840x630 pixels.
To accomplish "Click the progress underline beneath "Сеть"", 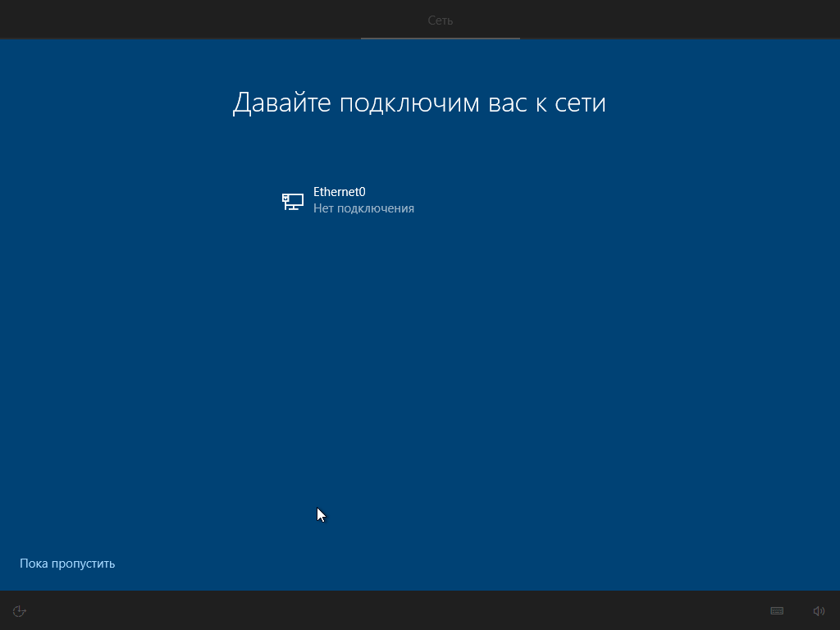I will tap(441, 38).
